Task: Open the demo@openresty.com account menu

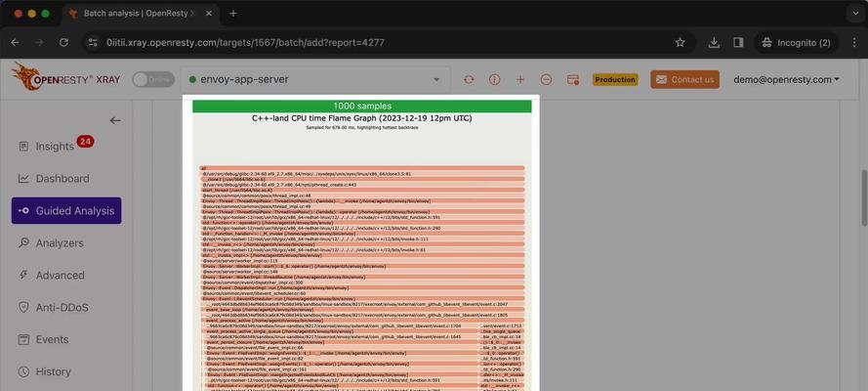Action: tap(786, 80)
